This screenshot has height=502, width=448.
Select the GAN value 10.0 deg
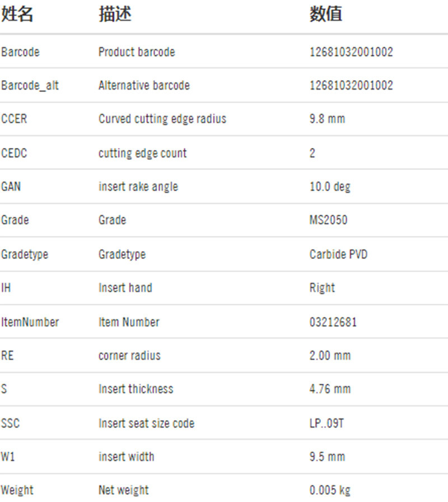pyautogui.click(x=330, y=187)
